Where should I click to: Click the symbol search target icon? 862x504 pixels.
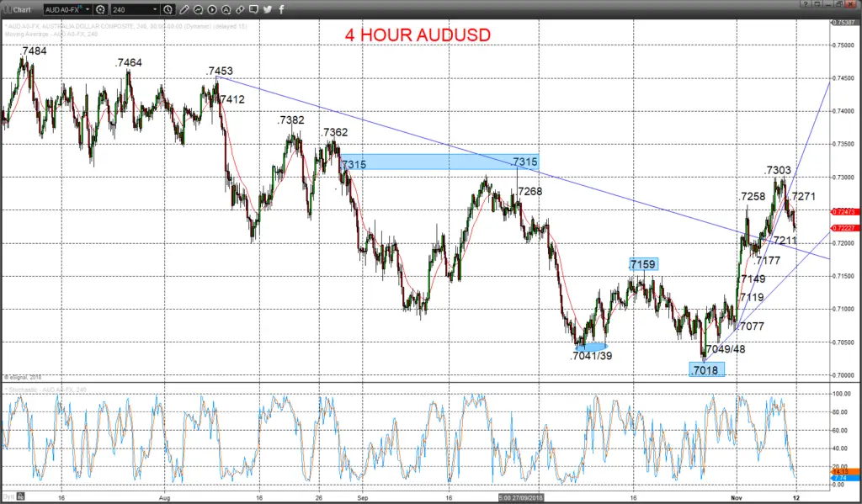coord(101,9)
